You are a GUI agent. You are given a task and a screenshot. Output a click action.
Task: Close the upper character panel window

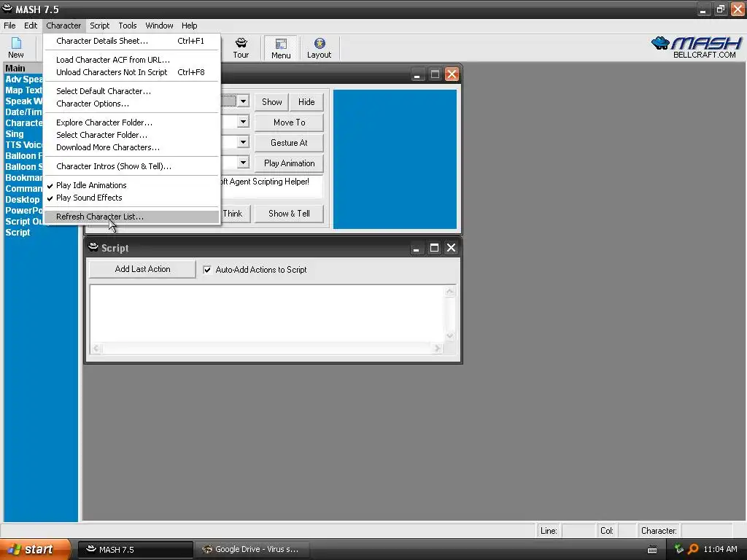pos(452,74)
